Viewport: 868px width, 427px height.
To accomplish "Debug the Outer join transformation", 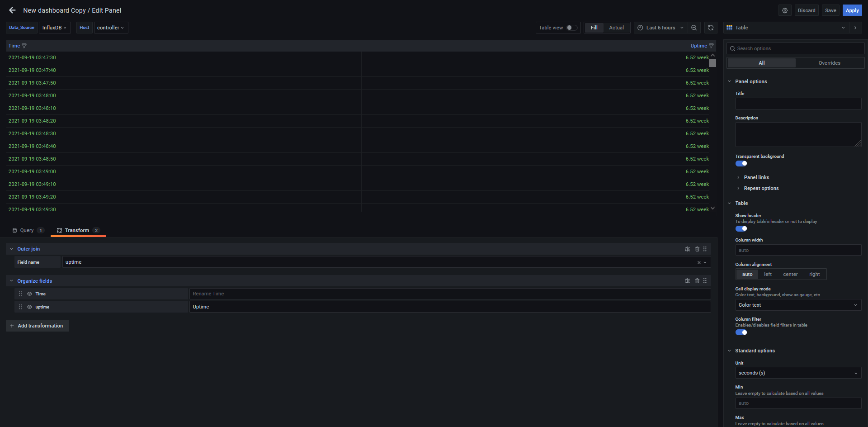I will tap(687, 249).
